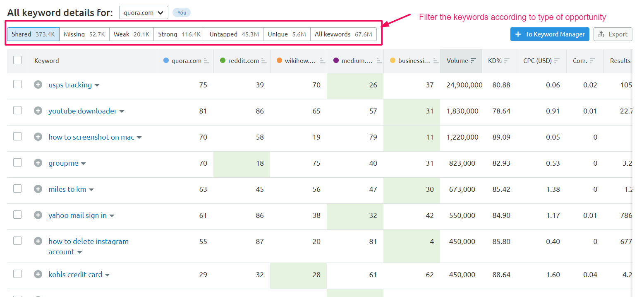This screenshot has width=644, height=297.
Task: Check the box for how to screenshot on mac
Action: pos(17,137)
